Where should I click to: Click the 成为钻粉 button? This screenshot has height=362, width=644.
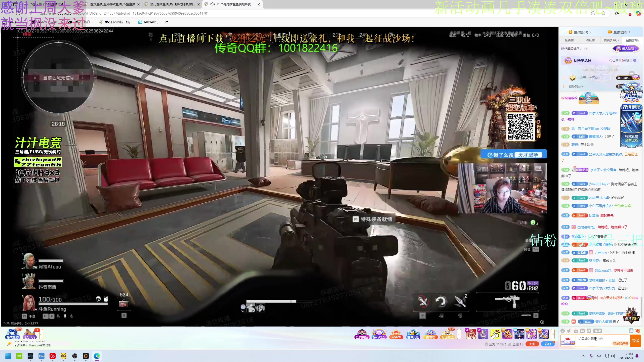626,49
